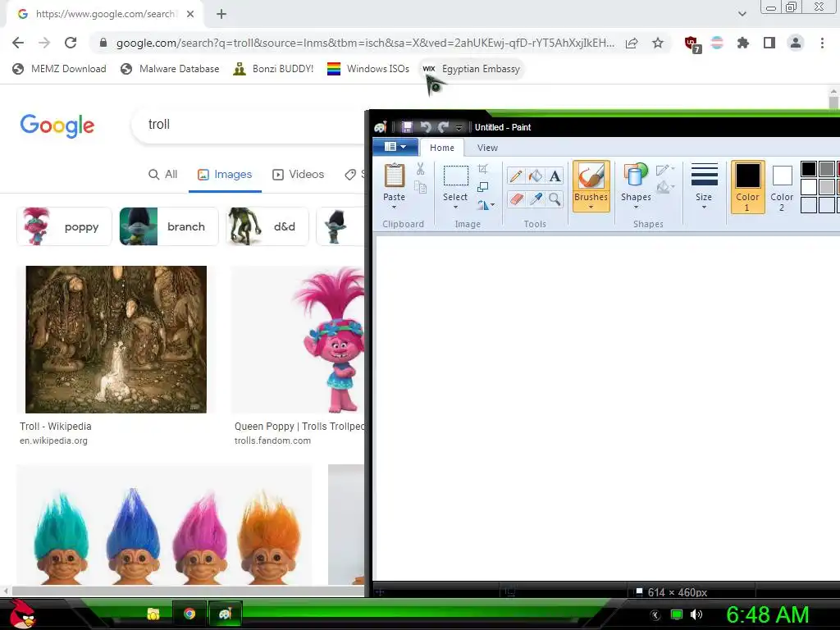Screen dimensions: 840x630
Task: Open the Paint file menu button
Action: pyautogui.click(x=395, y=147)
